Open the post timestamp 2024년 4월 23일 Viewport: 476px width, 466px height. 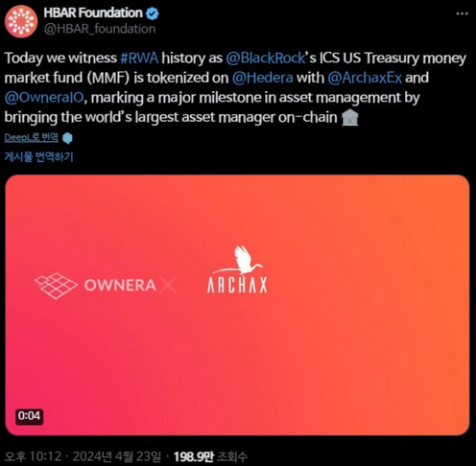(117, 456)
